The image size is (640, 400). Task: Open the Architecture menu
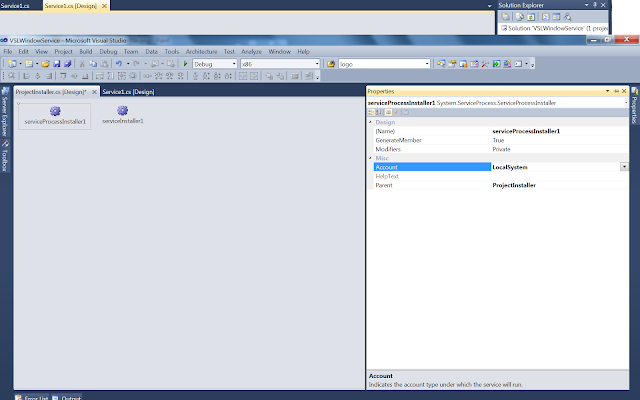tap(202, 51)
